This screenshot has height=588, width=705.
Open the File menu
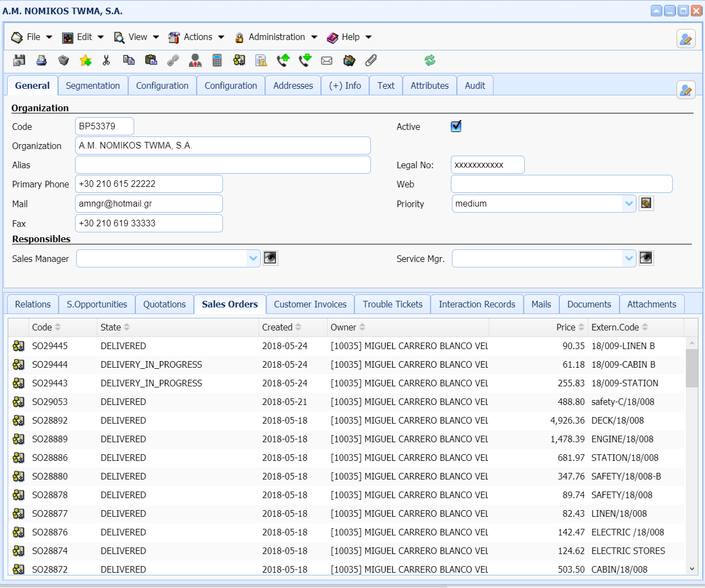pyautogui.click(x=32, y=37)
